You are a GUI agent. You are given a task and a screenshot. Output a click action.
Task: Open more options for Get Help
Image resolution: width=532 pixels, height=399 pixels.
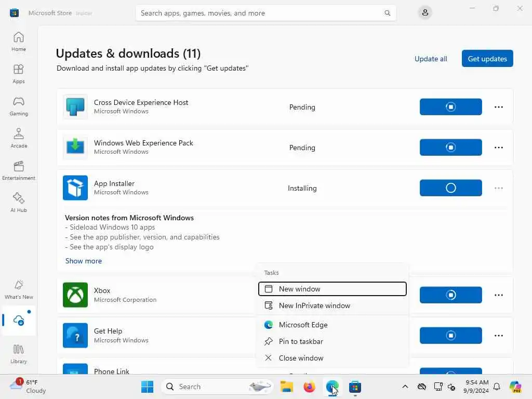[x=498, y=335]
